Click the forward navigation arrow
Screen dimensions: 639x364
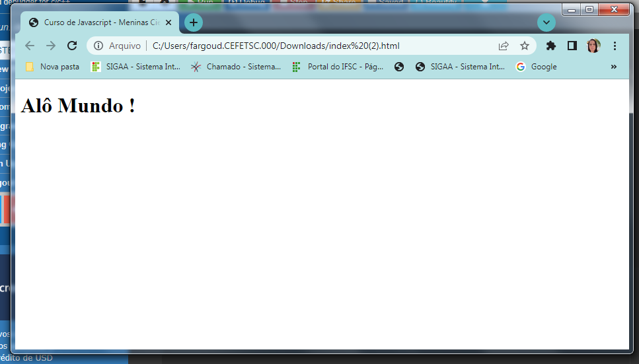(x=51, y=46)
